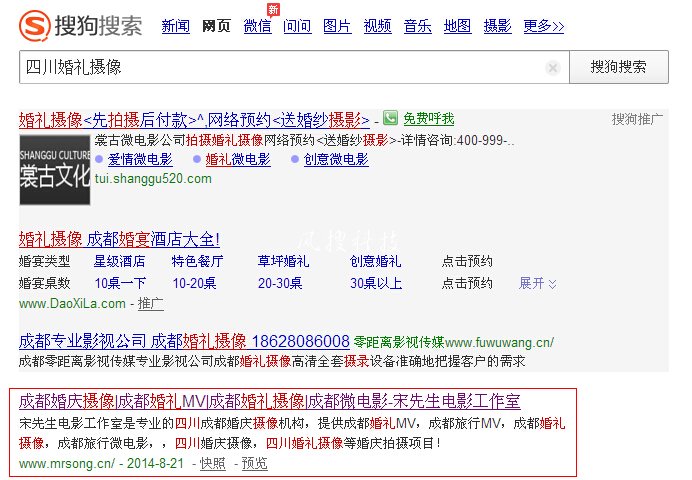Click the 预览 preview link

click(254, 464)
